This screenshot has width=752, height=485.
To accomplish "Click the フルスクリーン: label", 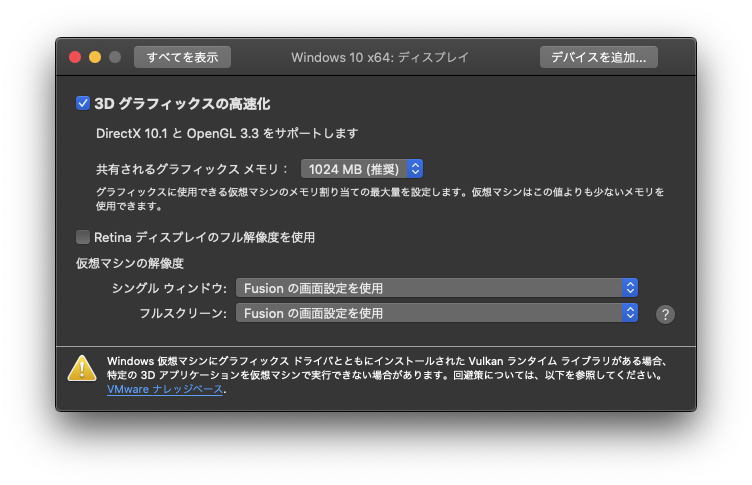I will pos(183,313).
